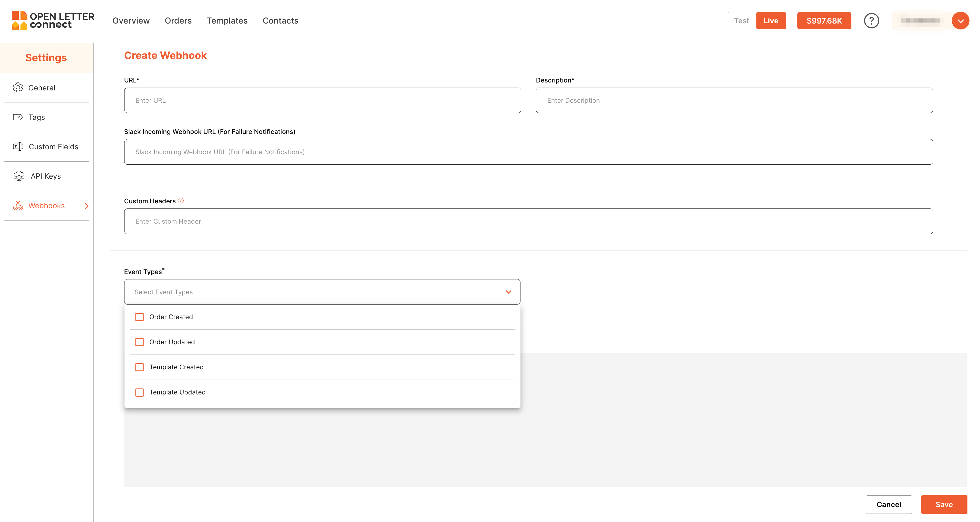Go to the Orders tab
The width and height of the screenshot is (980, 522).
[178, 20]
